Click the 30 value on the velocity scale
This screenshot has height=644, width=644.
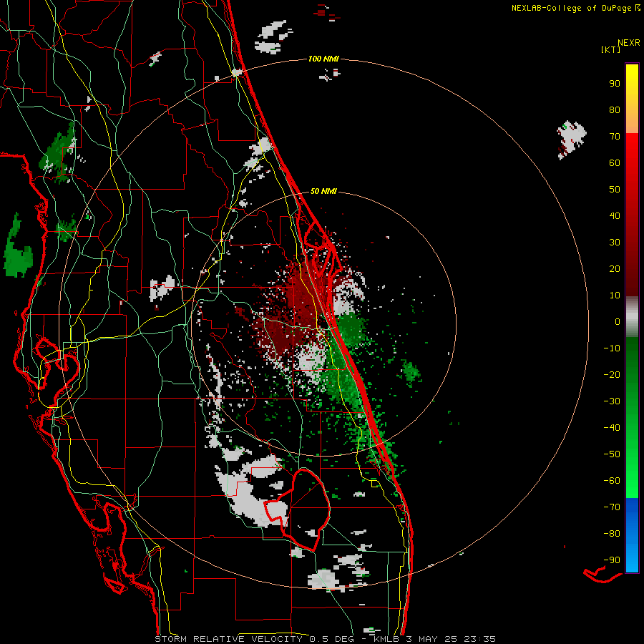pyautogui.click(x=615, y=243)
